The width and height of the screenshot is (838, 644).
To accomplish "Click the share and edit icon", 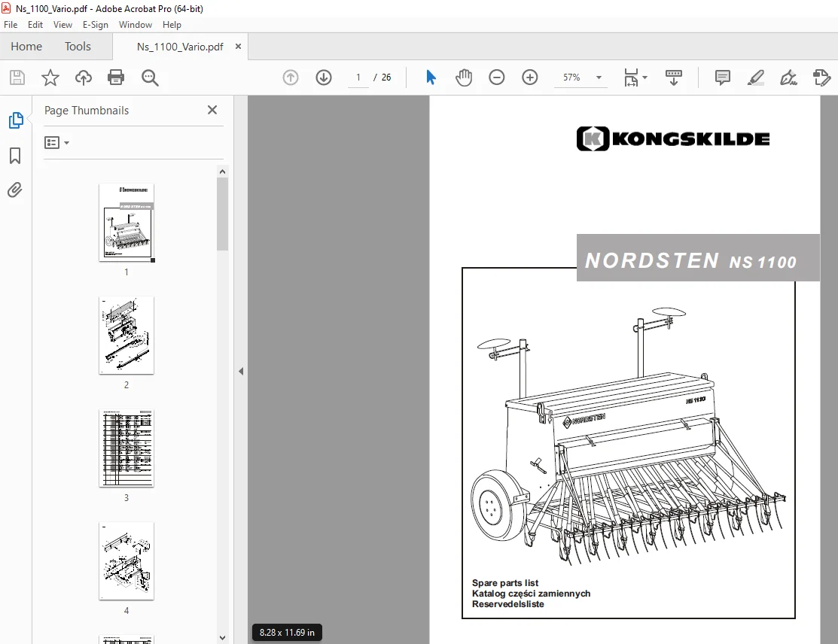I will pyautogui.click(x=821, y=77).
